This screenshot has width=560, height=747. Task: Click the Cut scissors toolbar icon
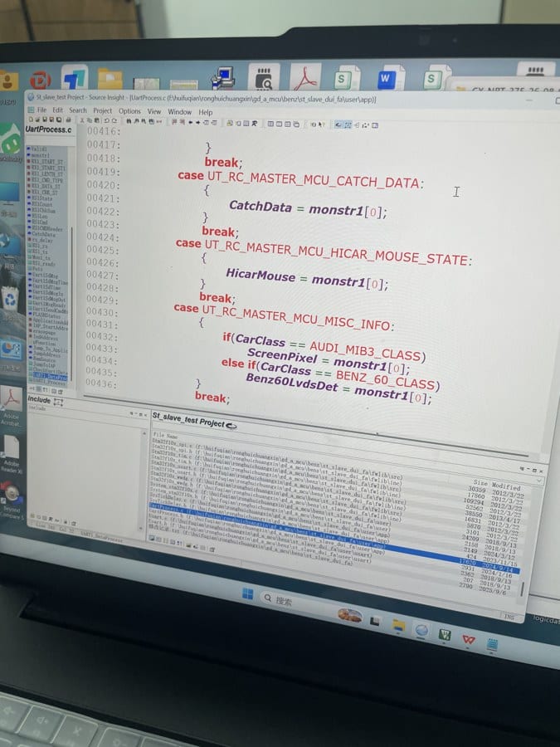coord(82,120)
